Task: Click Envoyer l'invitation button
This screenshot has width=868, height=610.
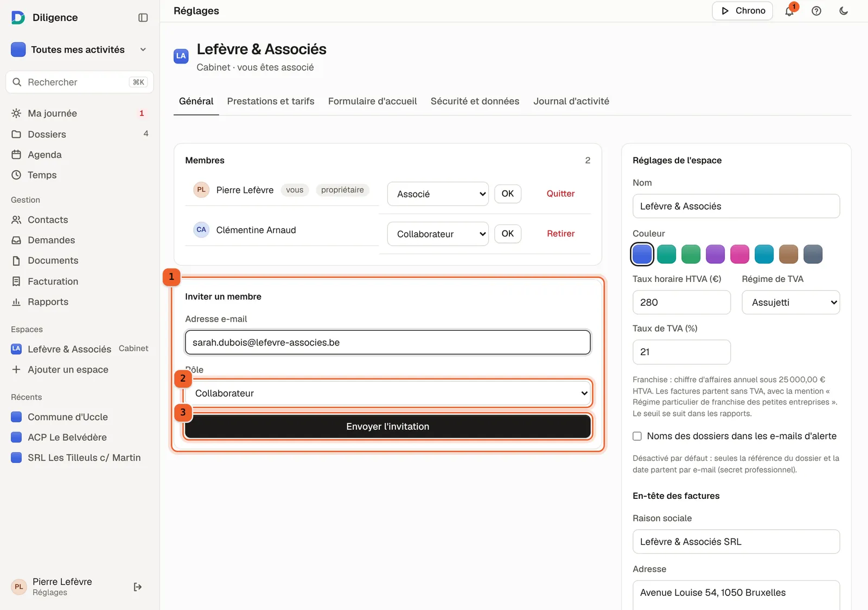Action: 388,427
